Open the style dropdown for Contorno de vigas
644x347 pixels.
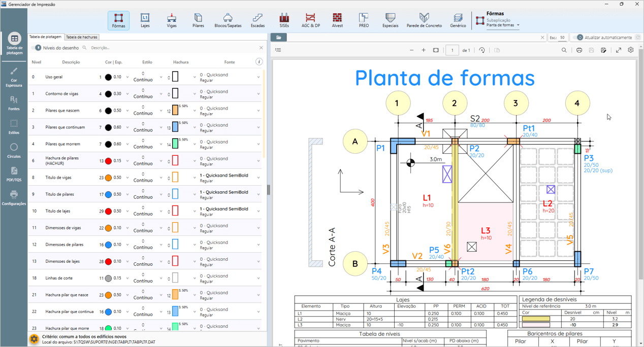(x=161, y=94)
